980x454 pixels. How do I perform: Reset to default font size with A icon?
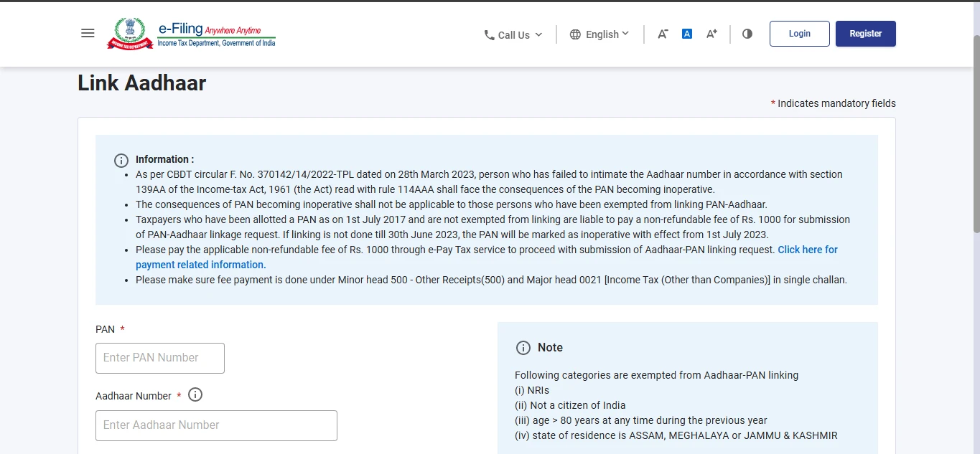(687, 34)
